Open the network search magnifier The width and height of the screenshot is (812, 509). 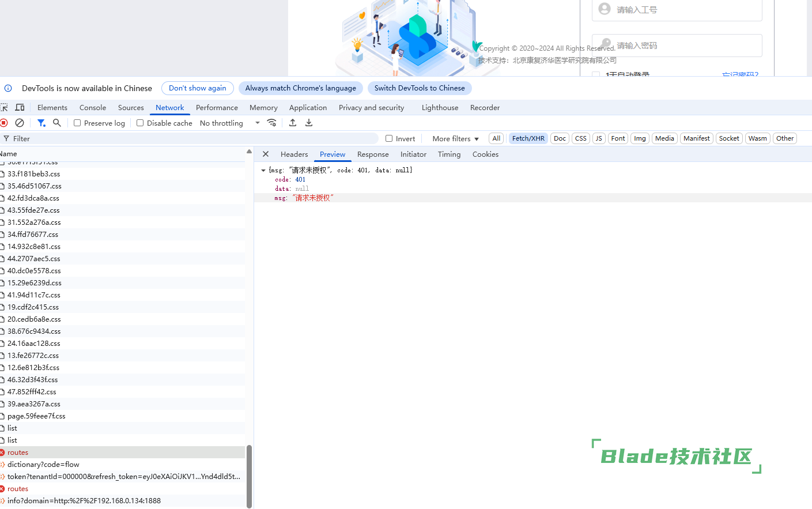56,123
